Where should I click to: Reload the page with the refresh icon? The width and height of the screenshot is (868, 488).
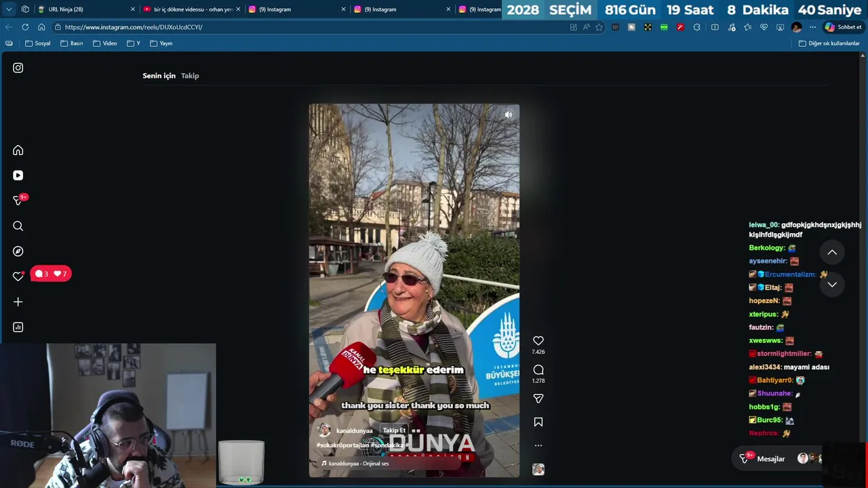pyautogui.click(x=25, y=27)
